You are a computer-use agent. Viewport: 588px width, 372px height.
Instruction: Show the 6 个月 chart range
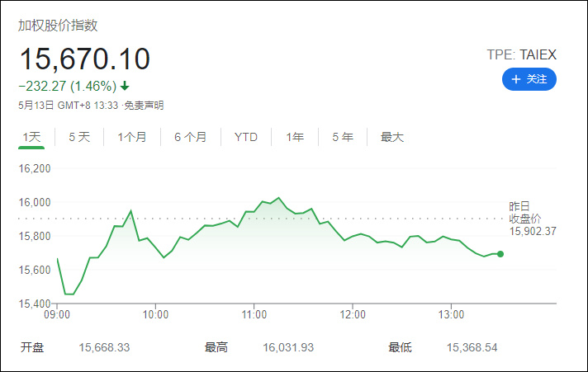[190, 137]
